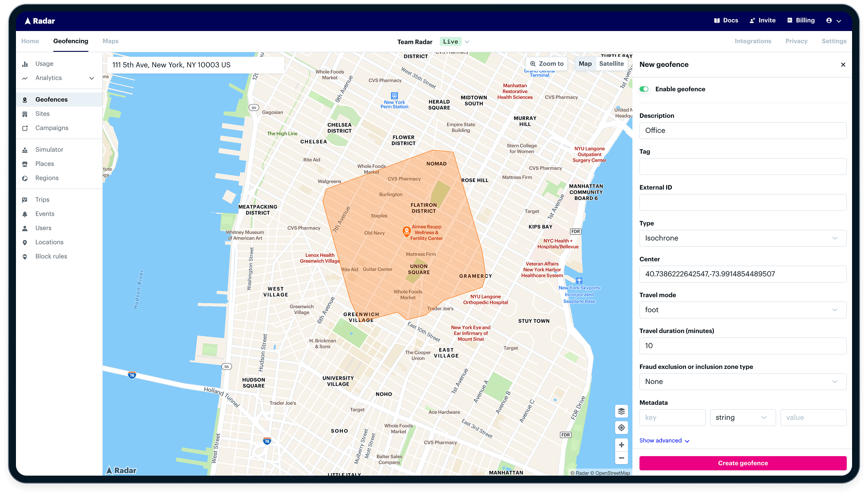This screenshot has height=496, width=868.
Task: Click the Radar logo in the navbar
Action: pyautogui.click(x=39, y=20)
